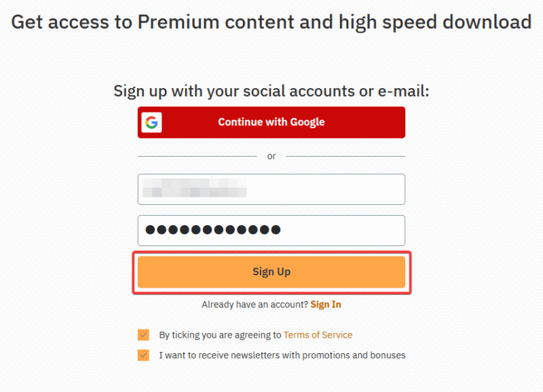The height and width of the screenshot is (392, 543).
Task: Click the checkmark icon beside Terms of Service
Action: [x=143, y=335]
